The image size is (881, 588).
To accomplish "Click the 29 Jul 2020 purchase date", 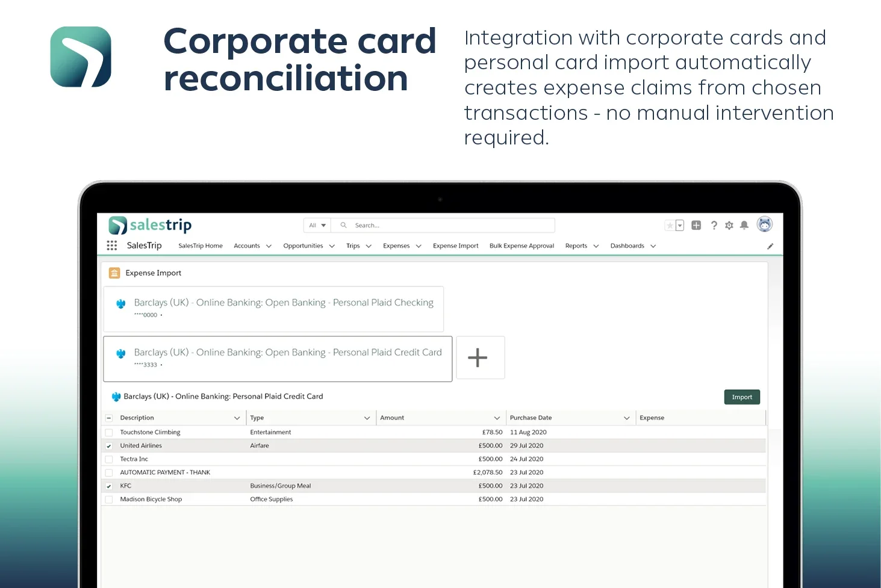I will click(x=526, y=446).
